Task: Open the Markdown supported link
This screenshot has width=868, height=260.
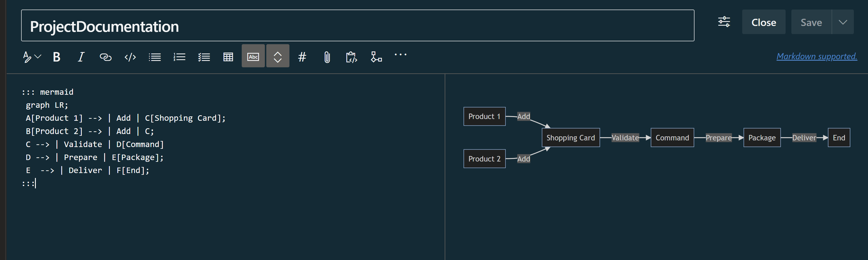Action: (x=816, y=56)
